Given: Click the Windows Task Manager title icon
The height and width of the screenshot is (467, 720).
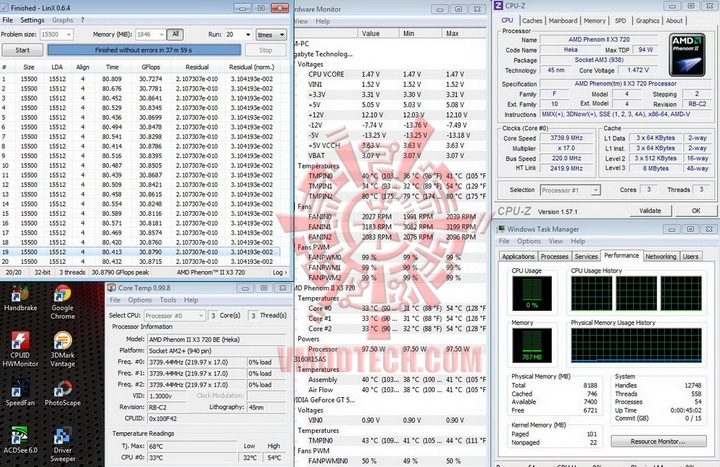Looking at the screenshot, I should click(x=501, y=229).
